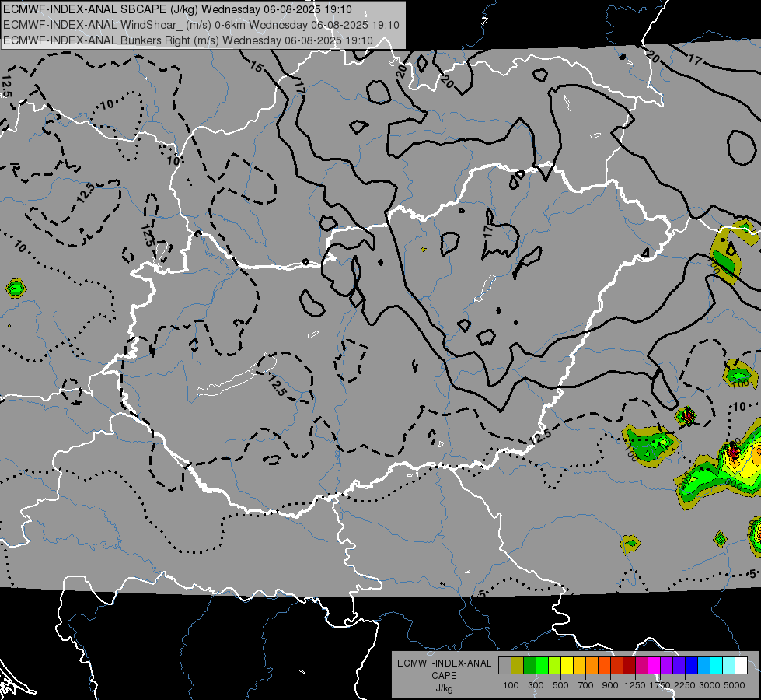Image resolution: width=761 pixels, height=700 pixels.
Task: Click the 10 label inside dotted loop at upper left
Action: click(x=106, y=104)
